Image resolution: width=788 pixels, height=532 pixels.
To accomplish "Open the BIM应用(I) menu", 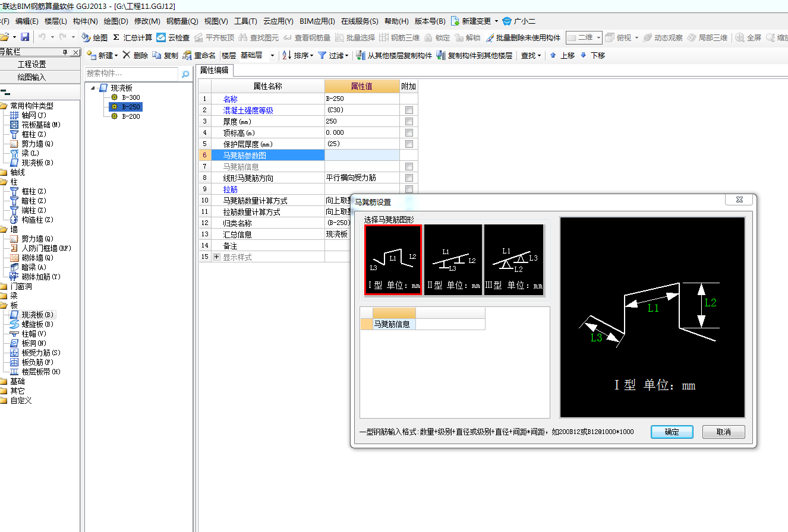I will (317, 21).
